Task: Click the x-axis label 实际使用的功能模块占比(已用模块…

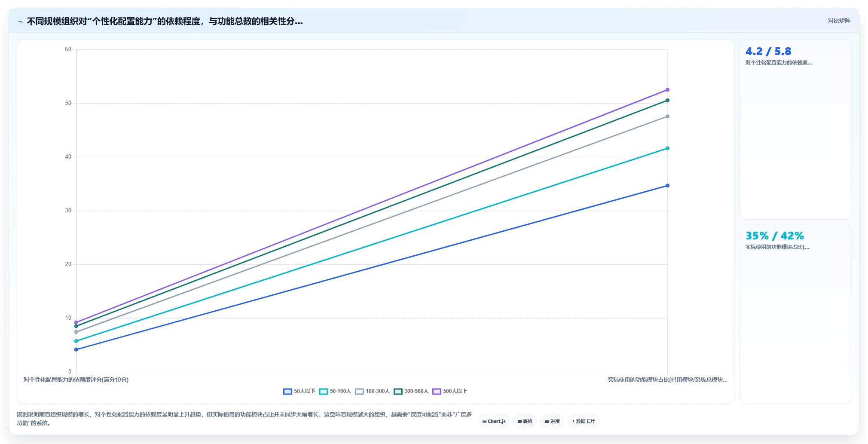Action: (x=667, y=380)
